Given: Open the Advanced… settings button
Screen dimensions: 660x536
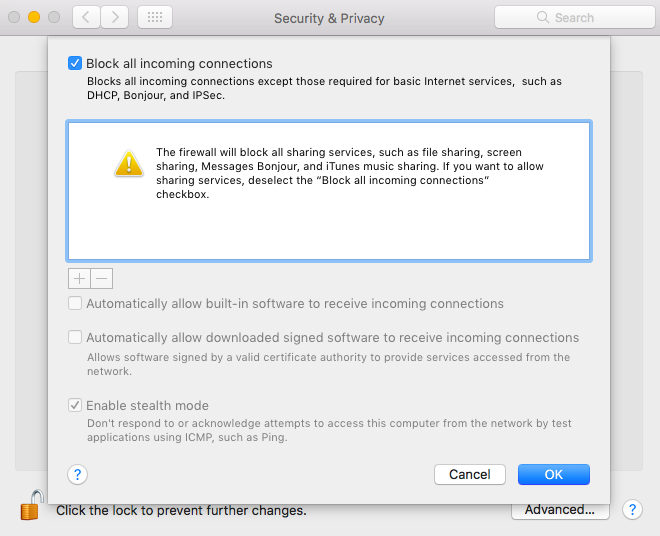Looking at the screenshot, I should coord(560,510).
